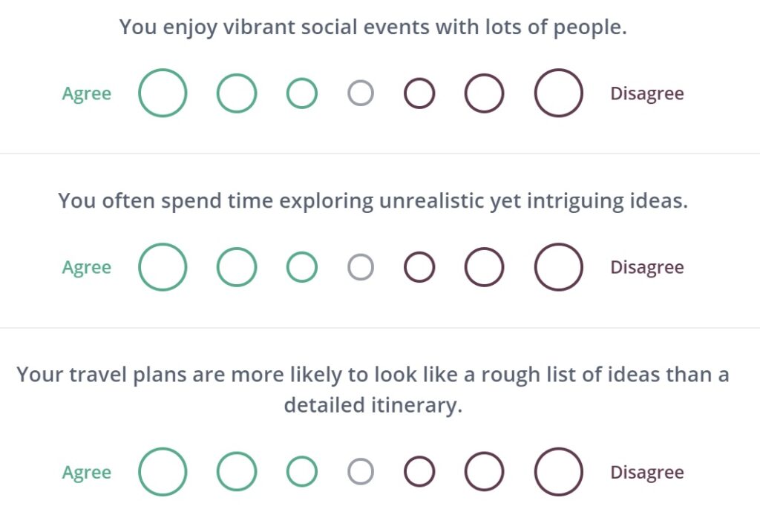Viewport: 760px width, 532px height.
Task: Select neutral option for travel plans question
Action: pos(361,471)
